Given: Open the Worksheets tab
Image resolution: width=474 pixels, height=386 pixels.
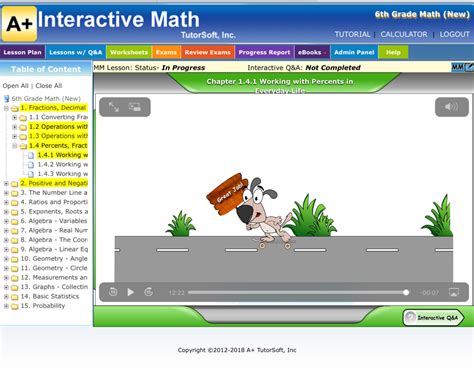Looking at the screenshot, I should click(x=129, y=52).
